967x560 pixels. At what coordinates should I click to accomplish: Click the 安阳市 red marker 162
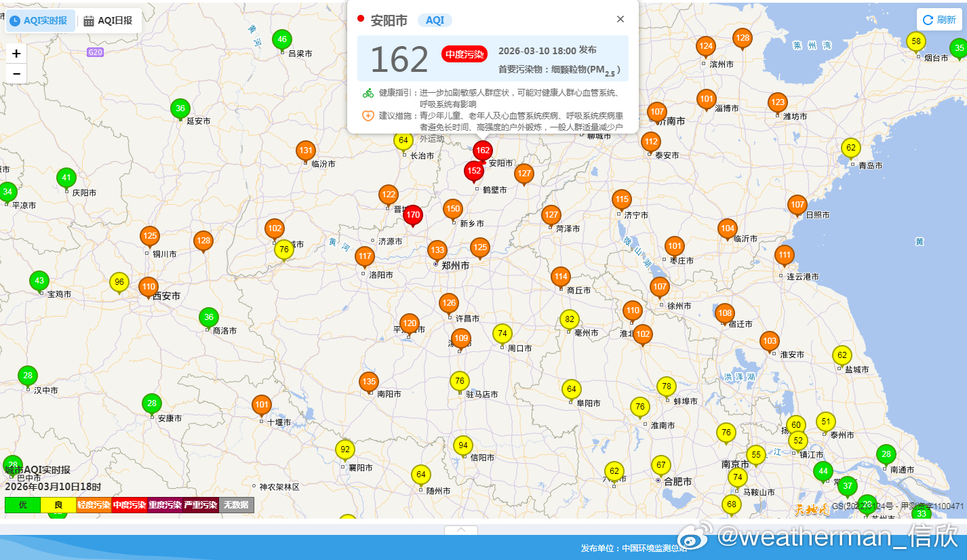(483, 151)
